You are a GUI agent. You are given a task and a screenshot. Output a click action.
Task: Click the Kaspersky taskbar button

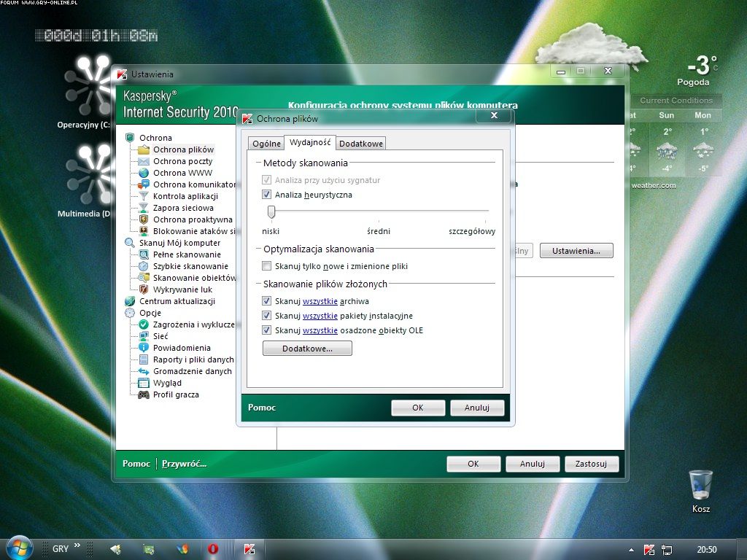coord(249,549)
